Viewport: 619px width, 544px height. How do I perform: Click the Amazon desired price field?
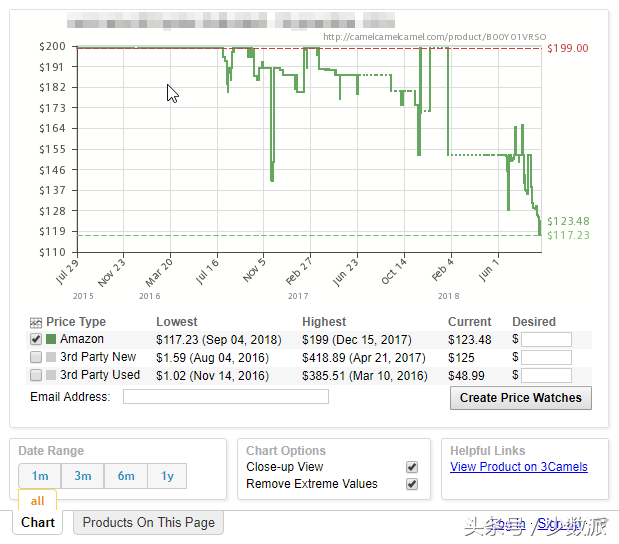pos(546,340)
